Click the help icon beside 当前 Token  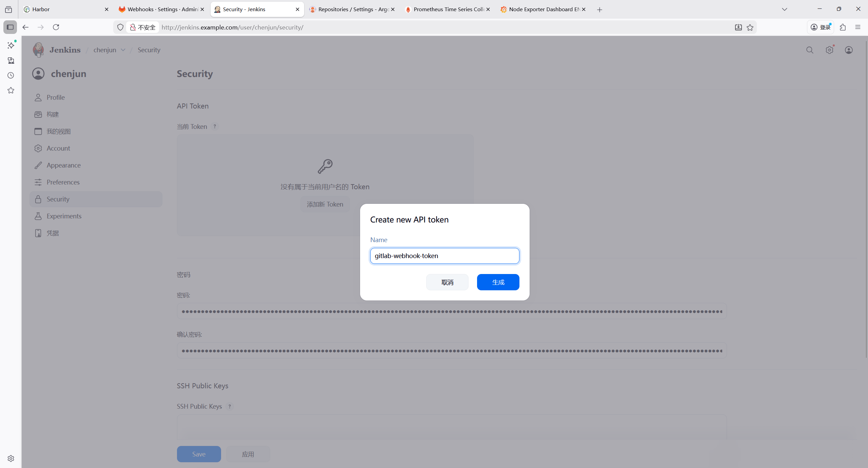[215, 126]
